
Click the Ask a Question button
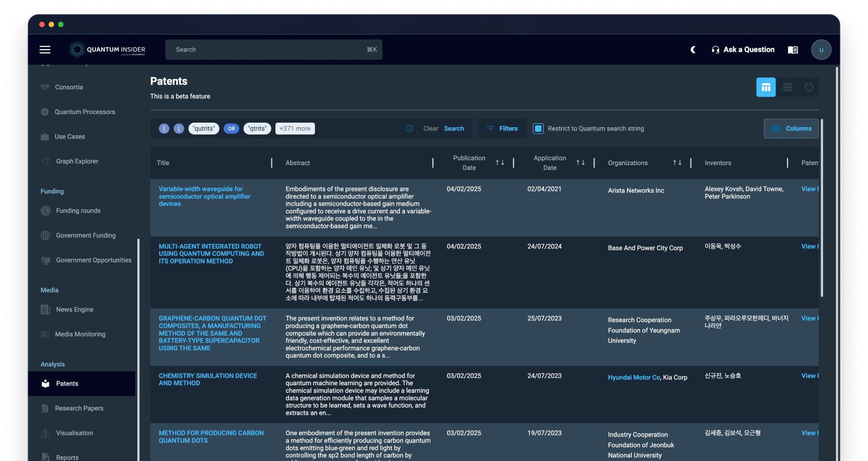[743, 50]
